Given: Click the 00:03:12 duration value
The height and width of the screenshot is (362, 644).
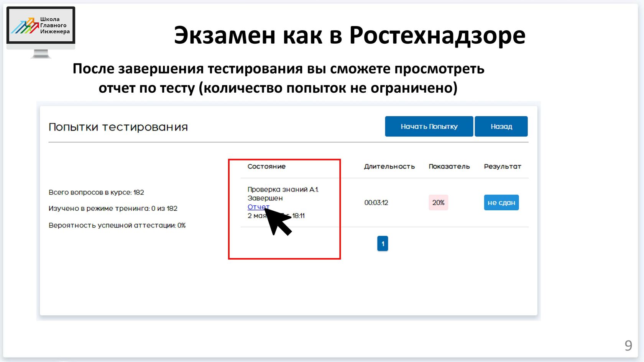Looking at the screenshot, I should [x=376, y=203].
